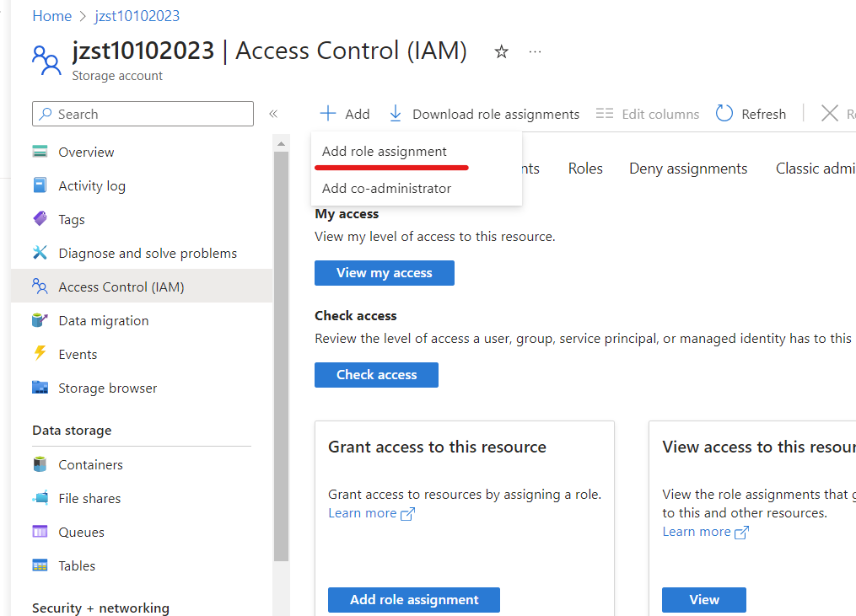Viewport: 856px width, 616px height.
Task: Open external link icon after Grant access Learn more
Action: (408, 514)
